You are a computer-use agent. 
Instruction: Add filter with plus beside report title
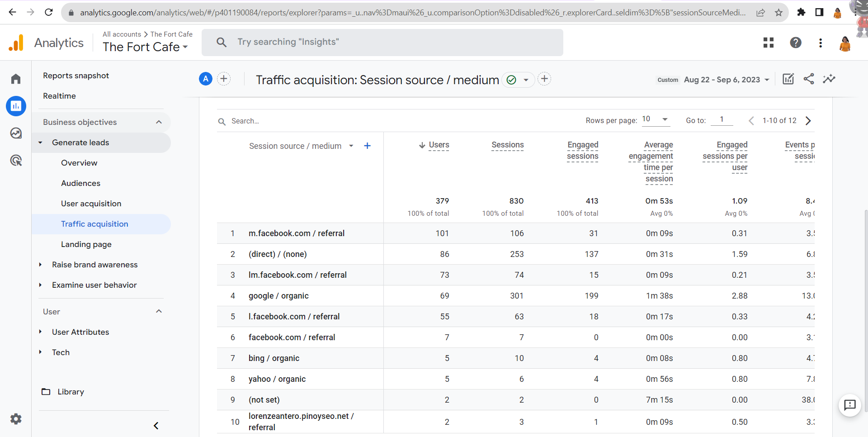pos(544,79)
